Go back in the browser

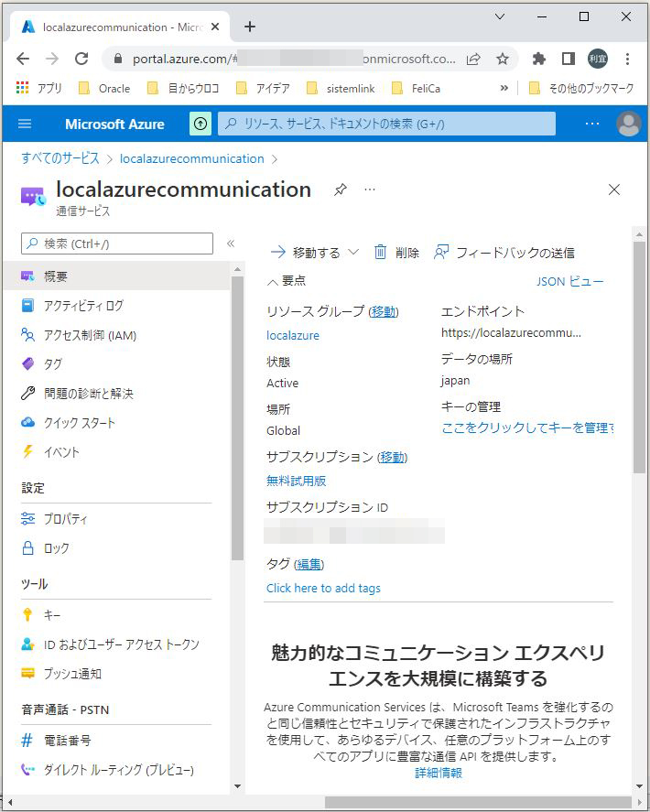[23, 59]
